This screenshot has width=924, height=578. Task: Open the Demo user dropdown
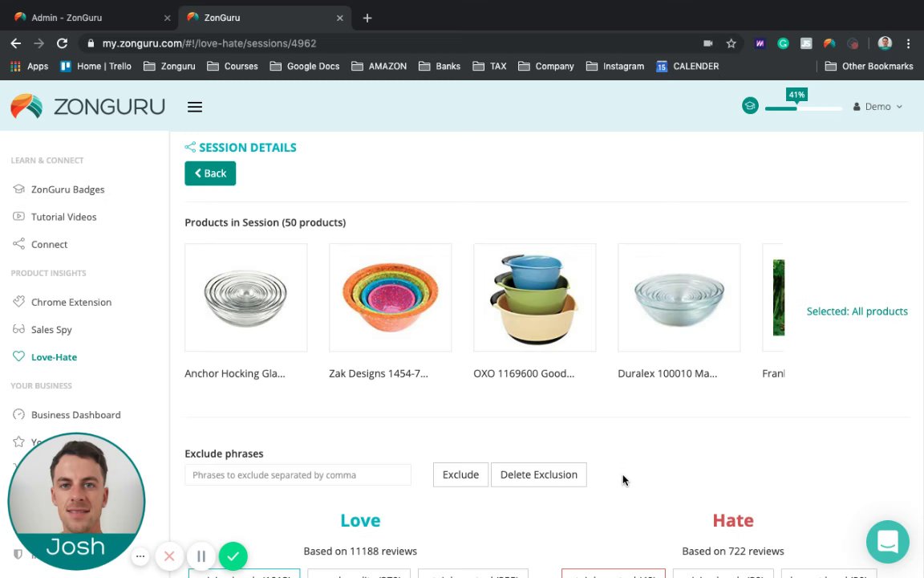(877, 107)
